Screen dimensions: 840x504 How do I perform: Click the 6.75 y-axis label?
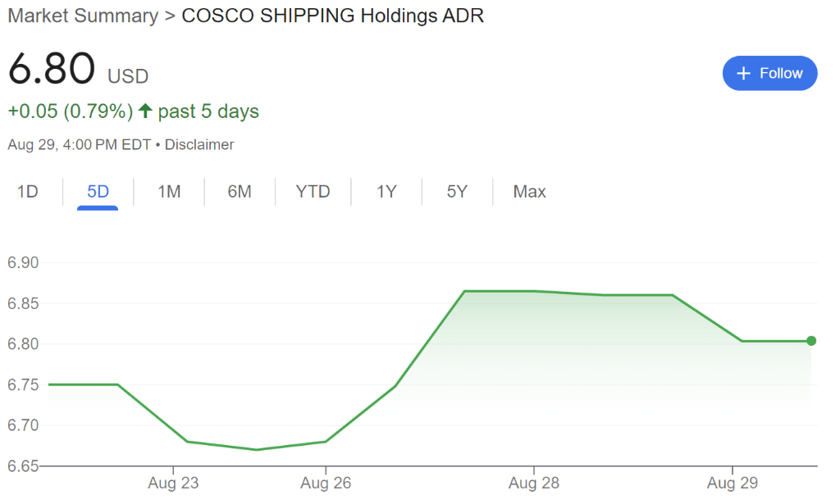(x=23, y=384)
